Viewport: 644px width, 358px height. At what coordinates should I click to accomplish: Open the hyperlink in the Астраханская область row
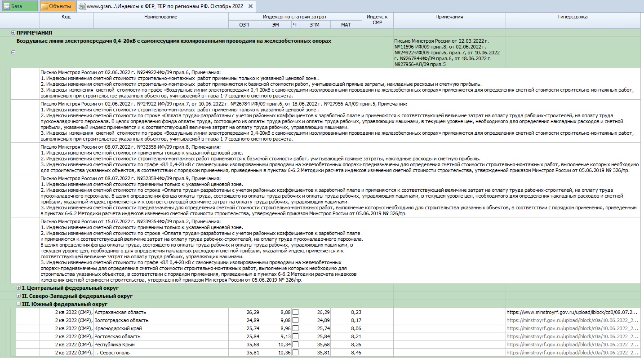(572, 312)
